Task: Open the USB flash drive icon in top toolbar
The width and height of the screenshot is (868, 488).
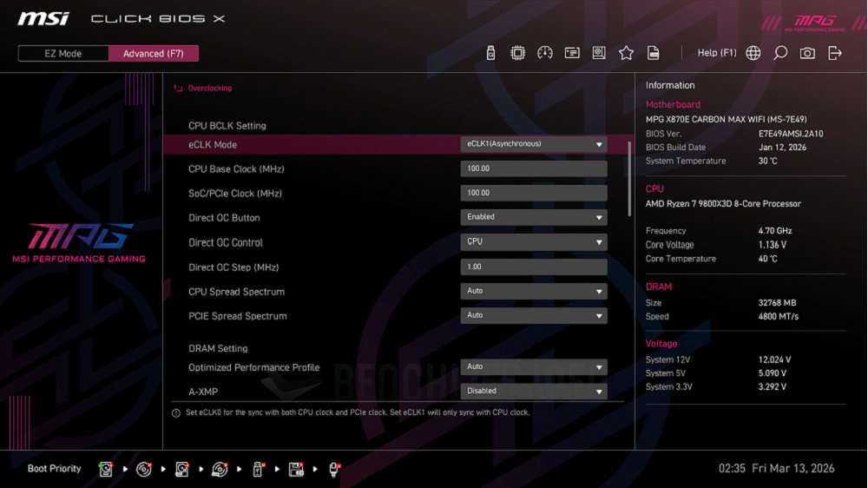Action: point(490,53)
